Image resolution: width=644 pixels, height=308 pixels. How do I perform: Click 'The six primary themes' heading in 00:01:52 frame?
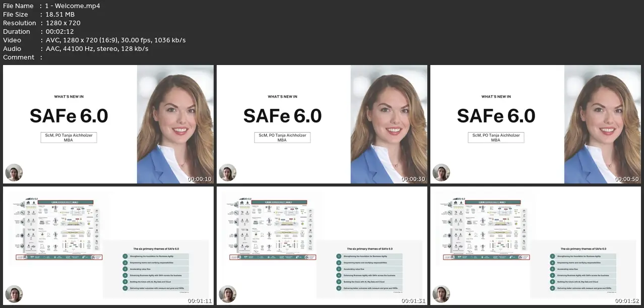click(583, 249)
